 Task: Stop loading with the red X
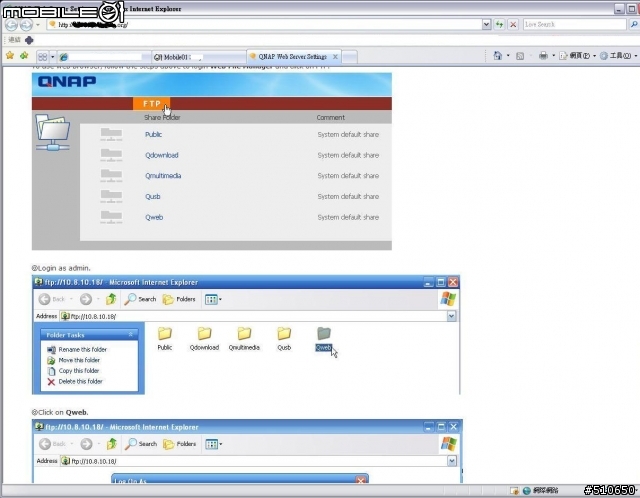(x=513, y=24)
